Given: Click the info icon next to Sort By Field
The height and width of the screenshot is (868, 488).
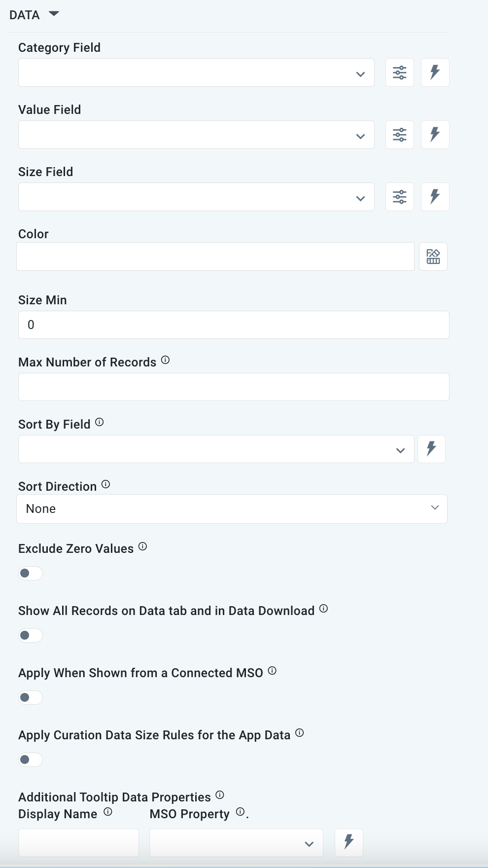Looking at the screenshot, I should coord(100,422).
